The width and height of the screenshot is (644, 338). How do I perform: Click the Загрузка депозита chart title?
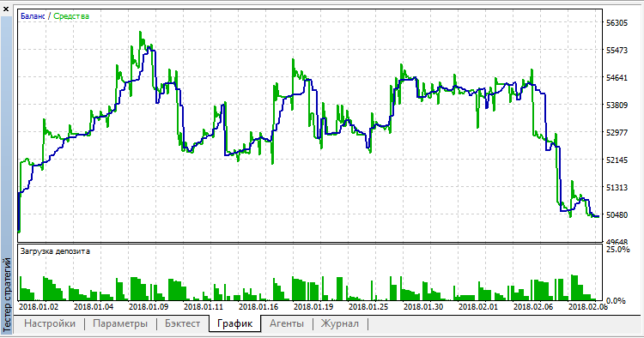tap(55, 251)
